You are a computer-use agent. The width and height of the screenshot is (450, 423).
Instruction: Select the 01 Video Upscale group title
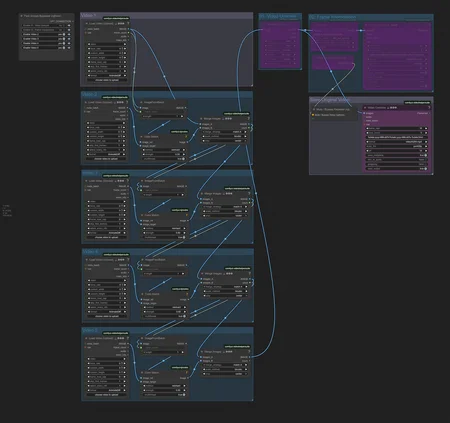tap(278, 16)
